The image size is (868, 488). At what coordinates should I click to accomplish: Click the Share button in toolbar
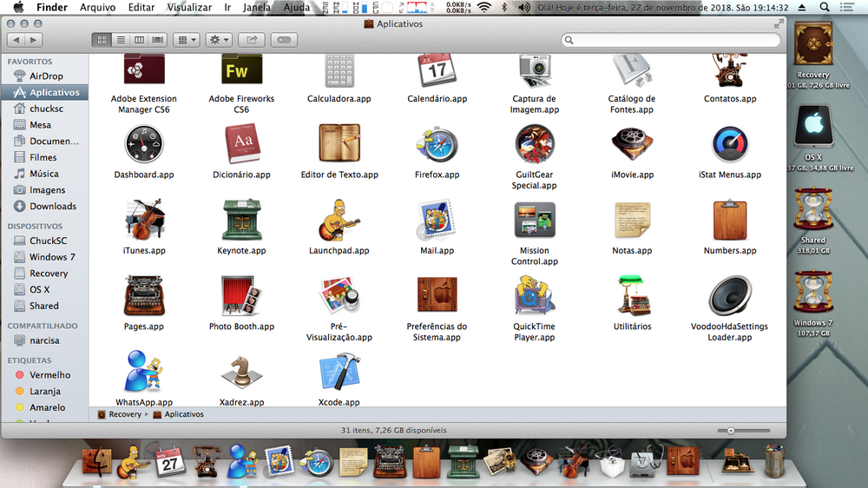click(x=252, y=40)
